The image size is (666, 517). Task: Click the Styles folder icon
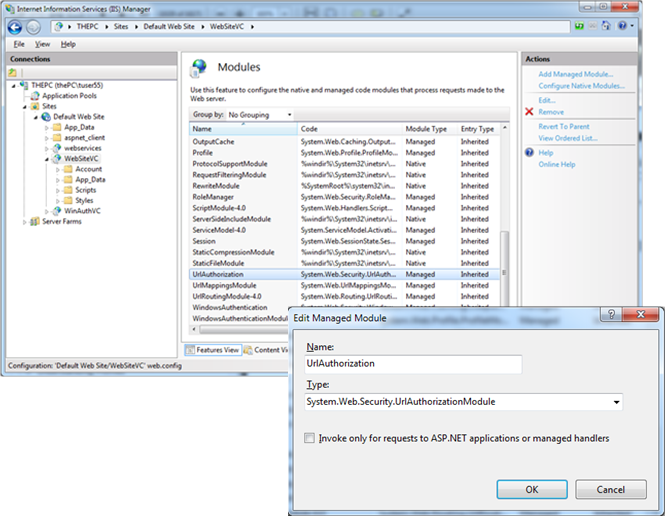(x=68, y=200)
